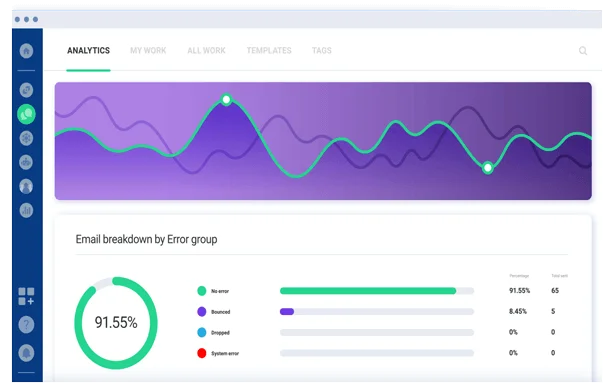Click the '8.45%' percentage value
613x391 pixels.
pos(518,311)
